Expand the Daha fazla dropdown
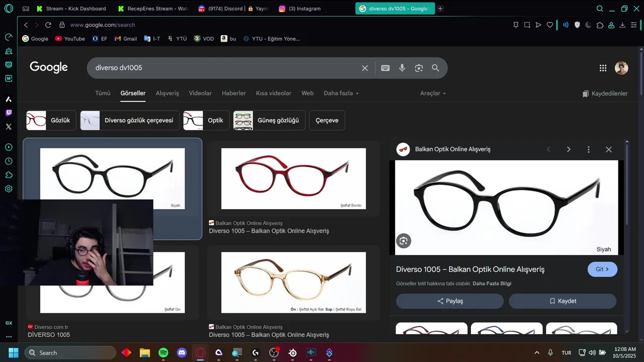Viewport: 644px width, 362px height. tap(341, 93)
